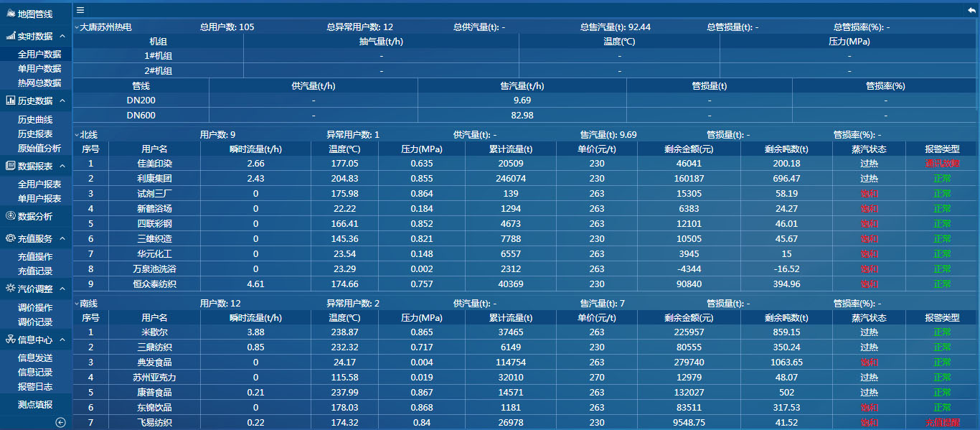Viewport: 980px width, 430px height.
Task: Open 地图管线 map pipeline section
Action: click(x=34, y=14)
